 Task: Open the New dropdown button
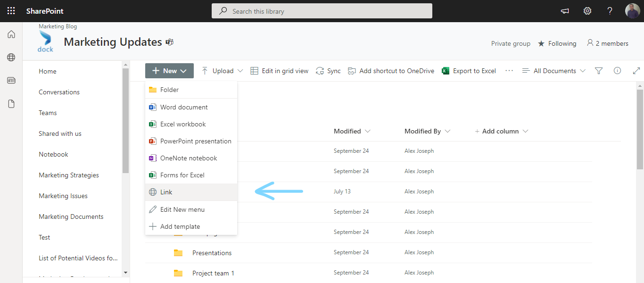click(x=169, y=70)
